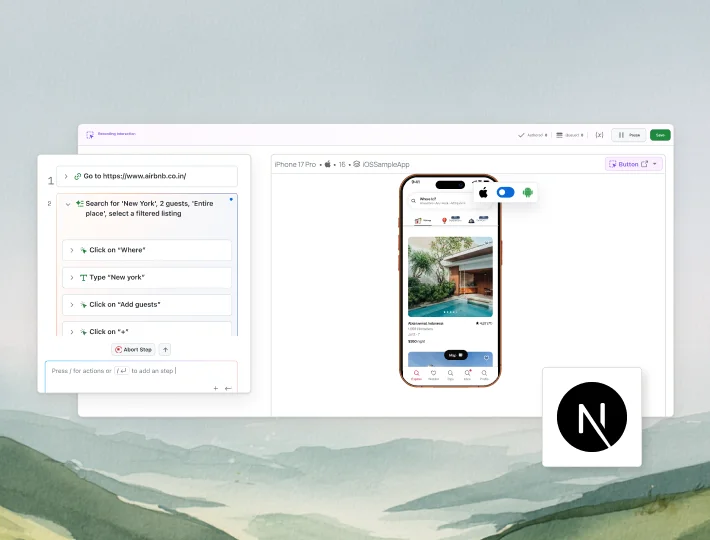710x540 pixels.
Task: Click the Search for 'New York' step text
Action: pyautogui.click(x=149, y=208)
